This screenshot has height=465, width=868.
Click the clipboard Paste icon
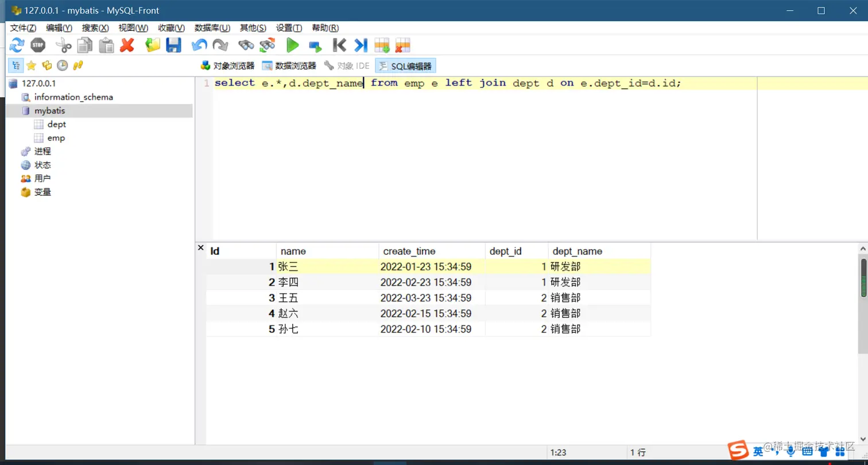106,45
